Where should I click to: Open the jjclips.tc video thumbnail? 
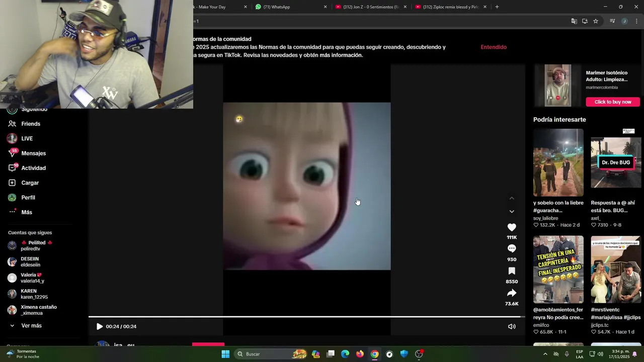616,269
